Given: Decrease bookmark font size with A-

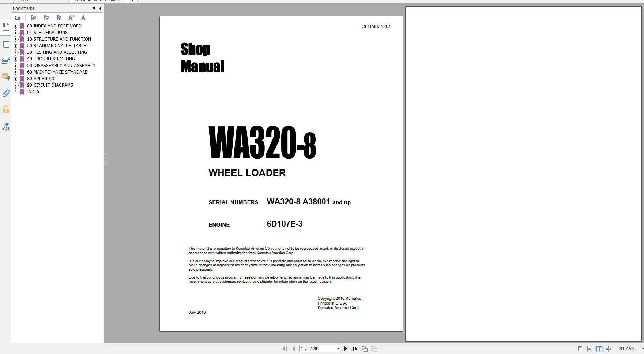Looking at the screenshot, I should [84, 17].
